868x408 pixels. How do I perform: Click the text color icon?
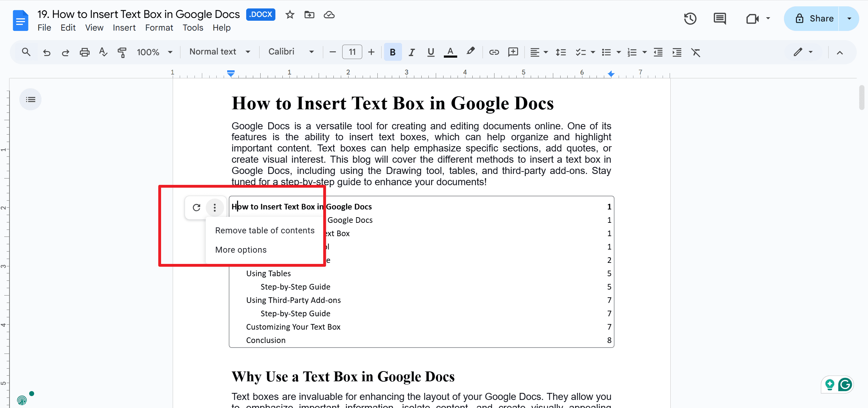pos(451,52)
